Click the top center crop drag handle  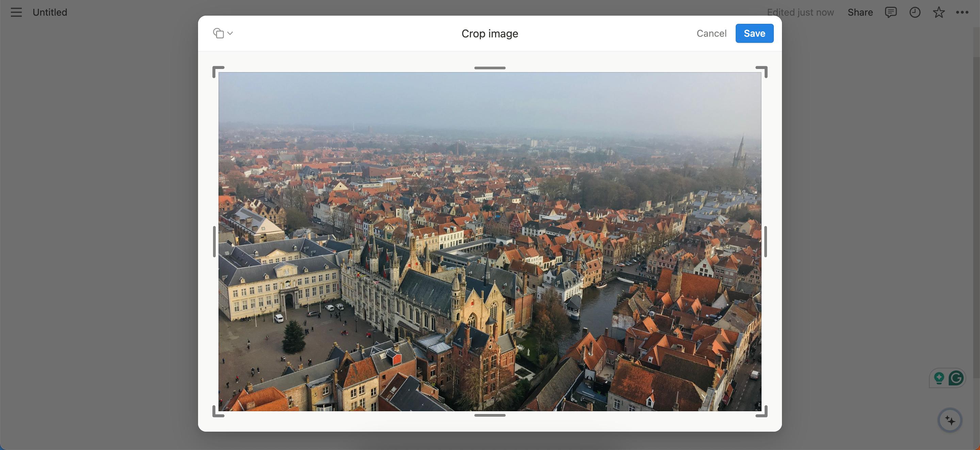[x=490, y=68]
